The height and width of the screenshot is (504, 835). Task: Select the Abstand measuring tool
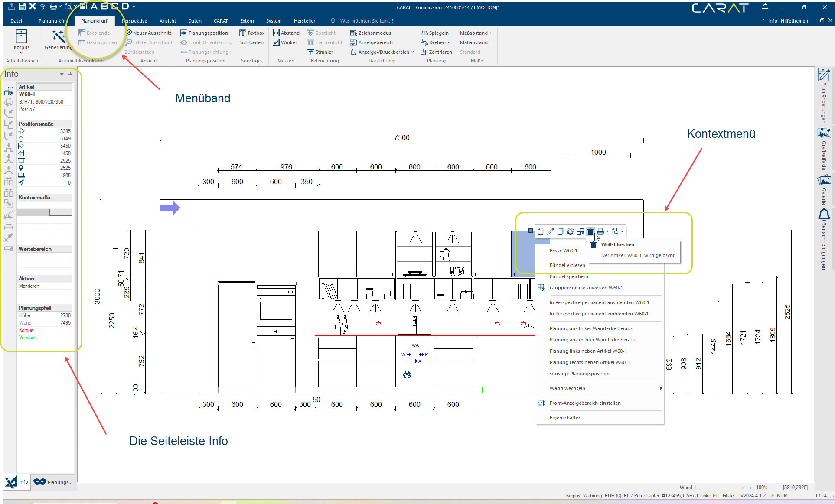286,33
